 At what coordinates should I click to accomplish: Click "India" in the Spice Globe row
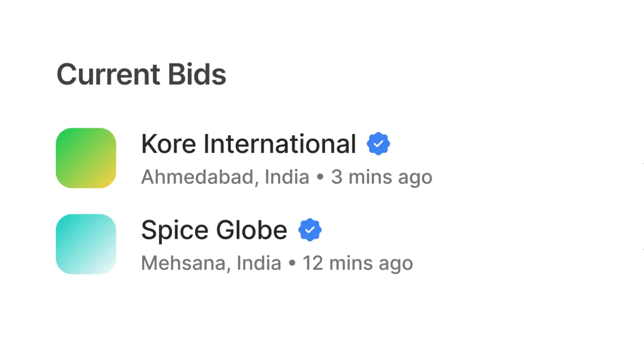(x=258, y=263)
